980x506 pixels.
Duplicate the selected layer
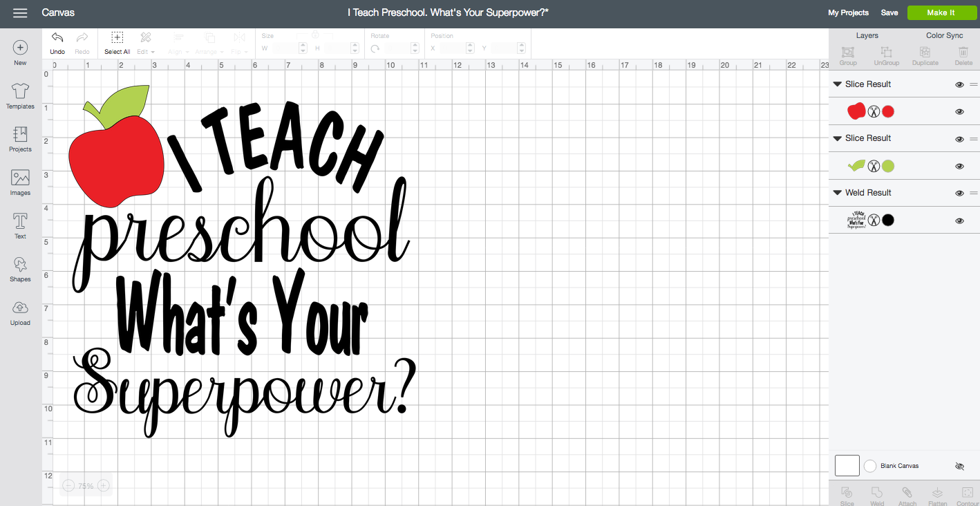point(925,56)
